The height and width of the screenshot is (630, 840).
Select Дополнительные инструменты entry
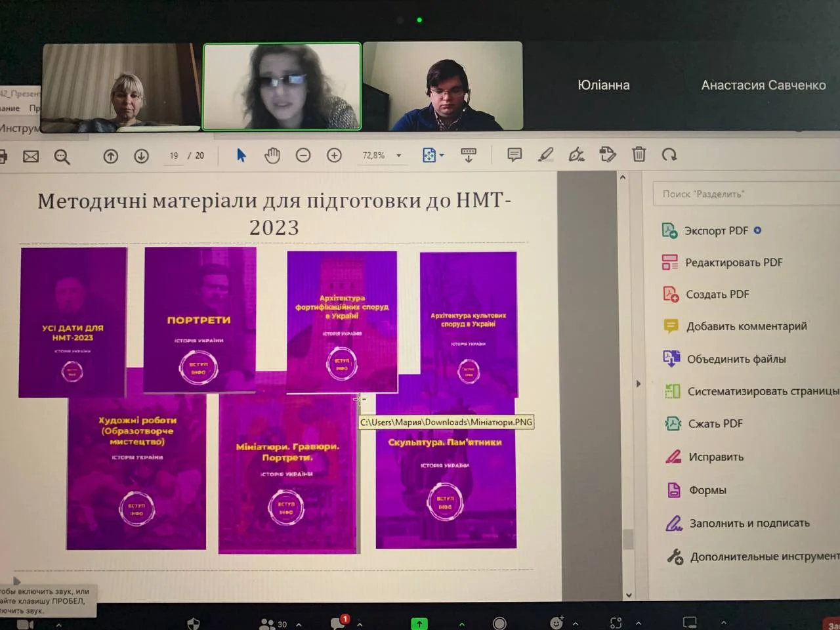coord(753,556)
